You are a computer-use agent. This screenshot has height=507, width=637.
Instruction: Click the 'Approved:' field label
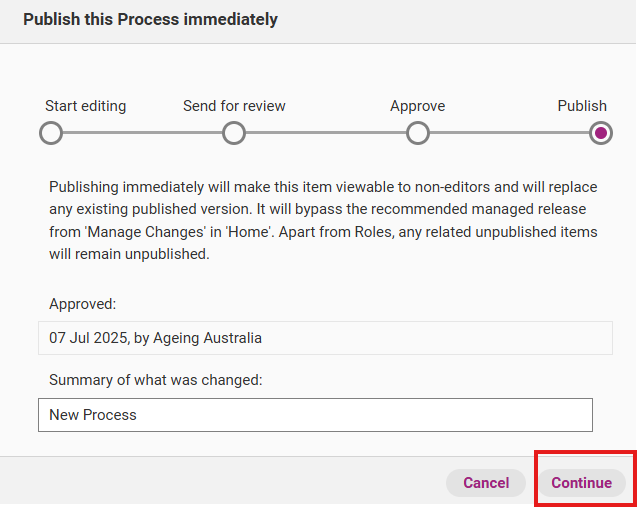pyautogui.click(x=82, y=304)
